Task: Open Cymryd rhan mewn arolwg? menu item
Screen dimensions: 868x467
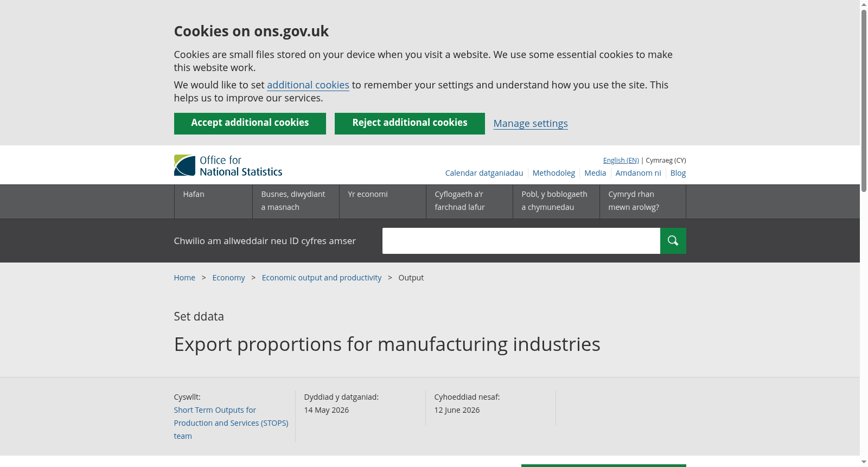Action: point(643,202)
